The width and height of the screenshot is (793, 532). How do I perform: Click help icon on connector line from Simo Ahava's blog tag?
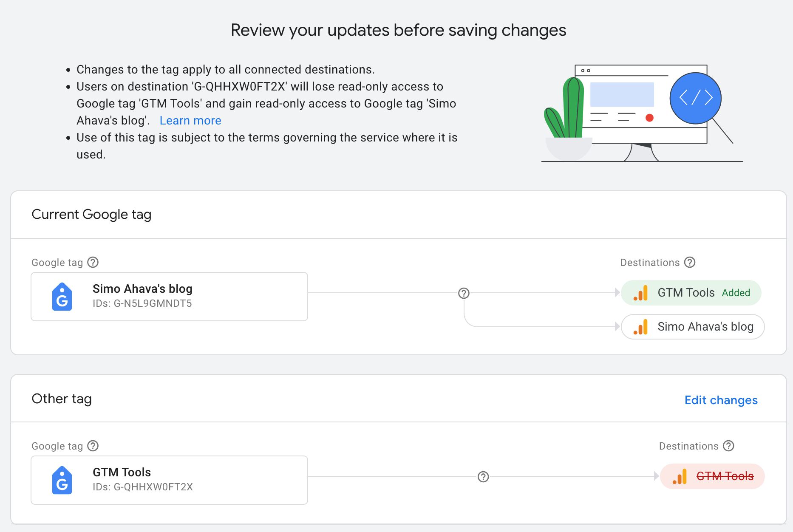coord(464,293)
